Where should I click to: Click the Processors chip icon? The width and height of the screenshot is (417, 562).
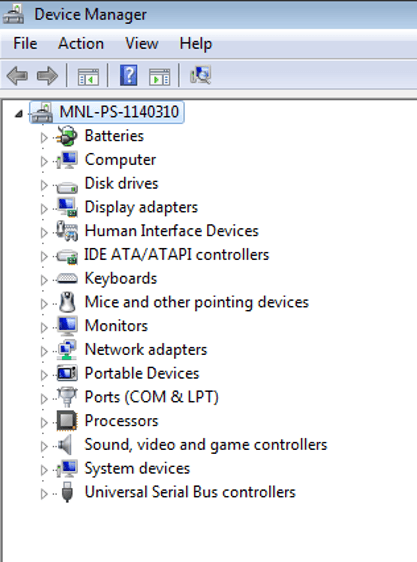click(67, 420)
